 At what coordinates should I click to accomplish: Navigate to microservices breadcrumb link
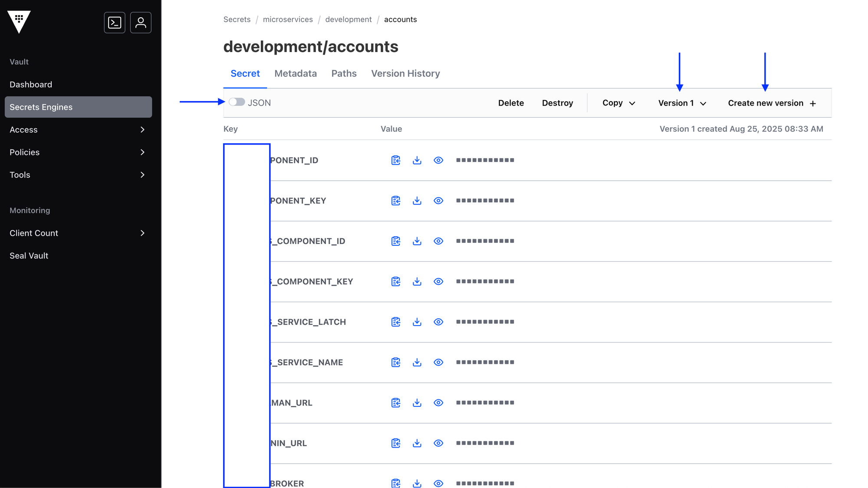287,20
